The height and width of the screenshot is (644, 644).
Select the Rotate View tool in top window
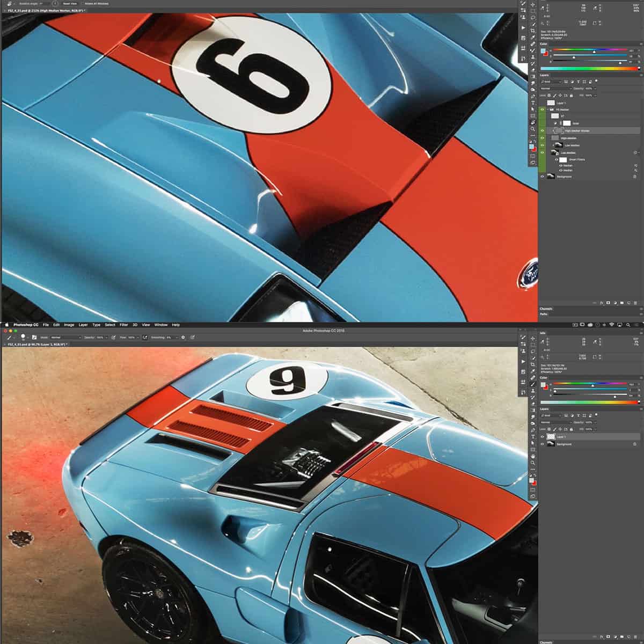pos(533,122)
